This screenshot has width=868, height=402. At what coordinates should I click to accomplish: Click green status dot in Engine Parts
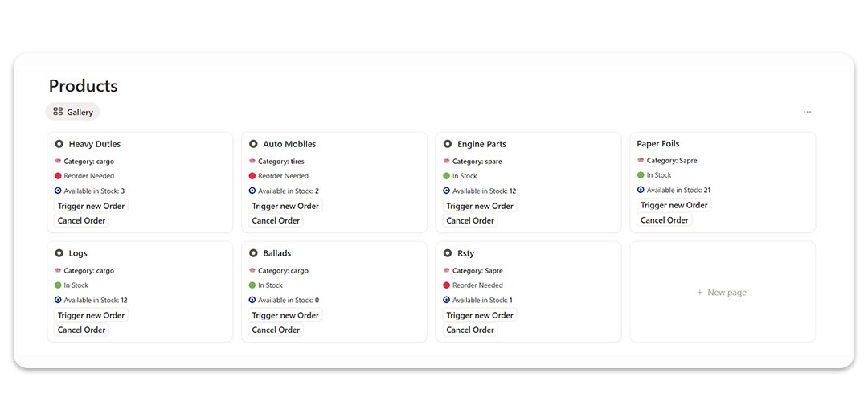[x=447, y=176]
